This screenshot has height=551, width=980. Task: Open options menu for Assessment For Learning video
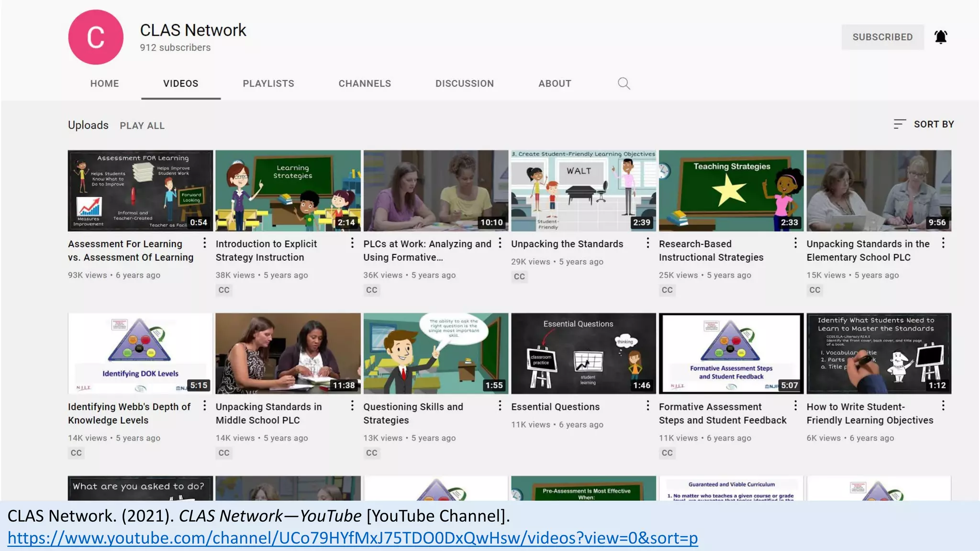[205, 243]
